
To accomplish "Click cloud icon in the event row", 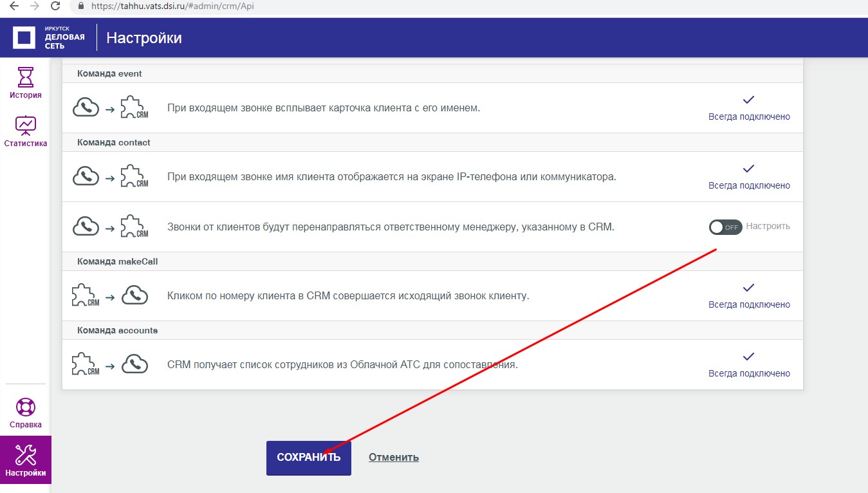I will point(86,107).
